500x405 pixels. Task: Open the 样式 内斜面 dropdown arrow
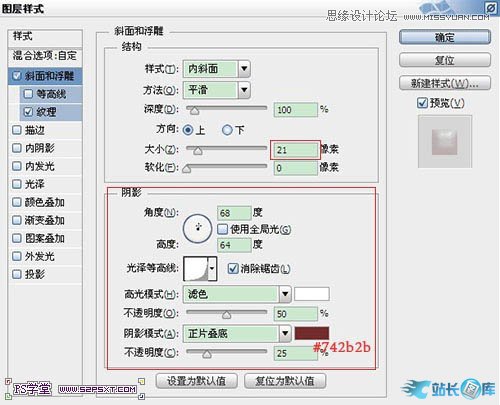coord(244,69)
